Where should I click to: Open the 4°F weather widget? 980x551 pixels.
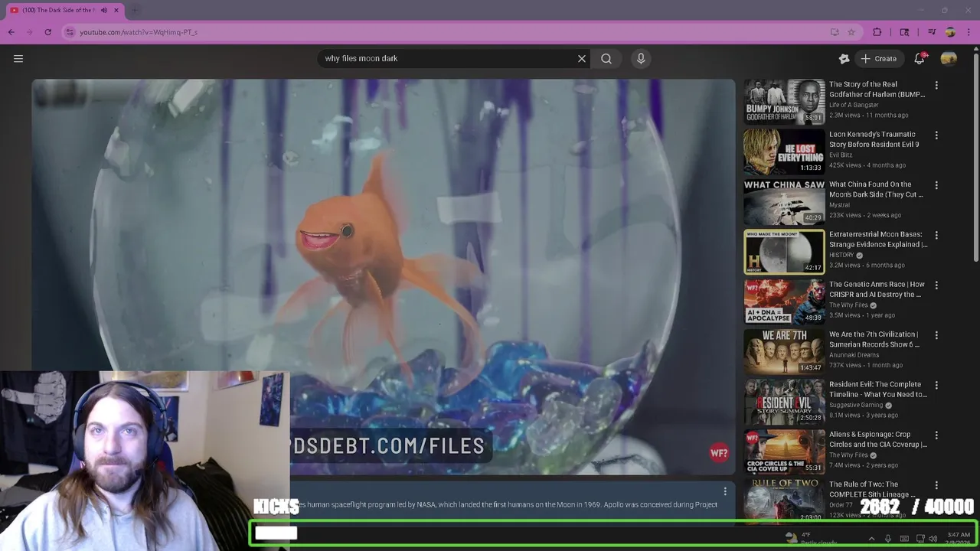pos(810,538)
